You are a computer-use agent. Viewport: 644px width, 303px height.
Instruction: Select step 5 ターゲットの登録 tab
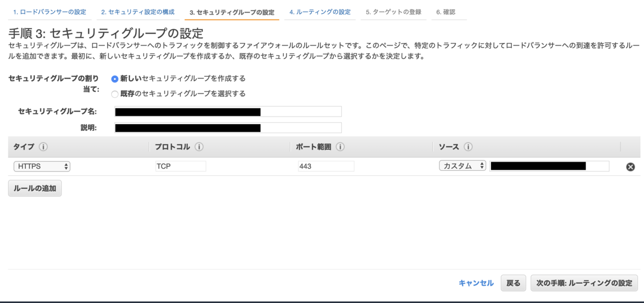point(393,12)
